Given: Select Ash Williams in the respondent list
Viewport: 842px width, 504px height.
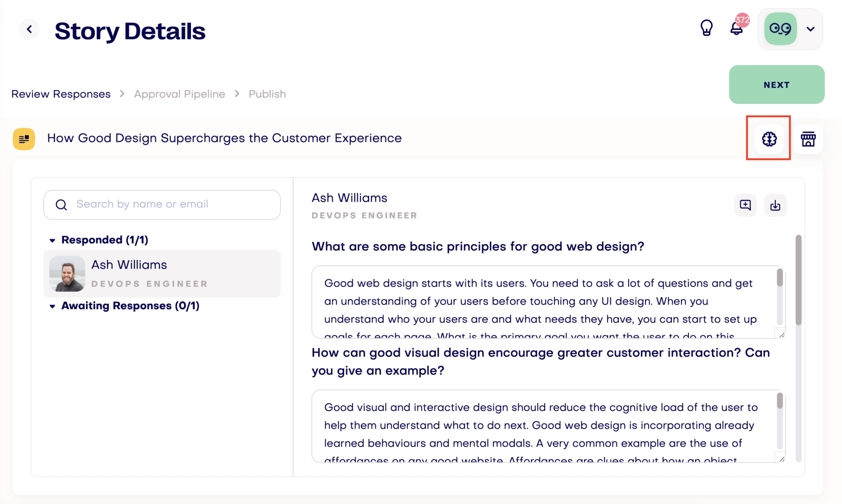Looking at the screenshot, I should [x=162, y=274].
